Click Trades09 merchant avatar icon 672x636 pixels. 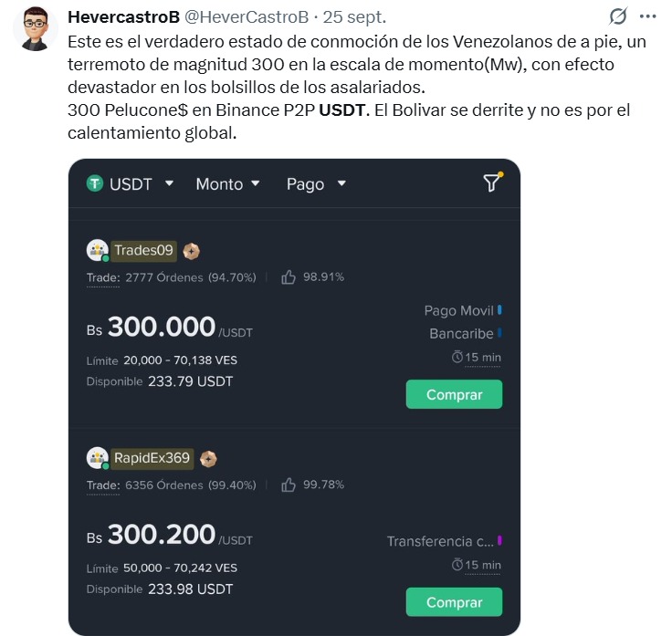click(97, 250)
